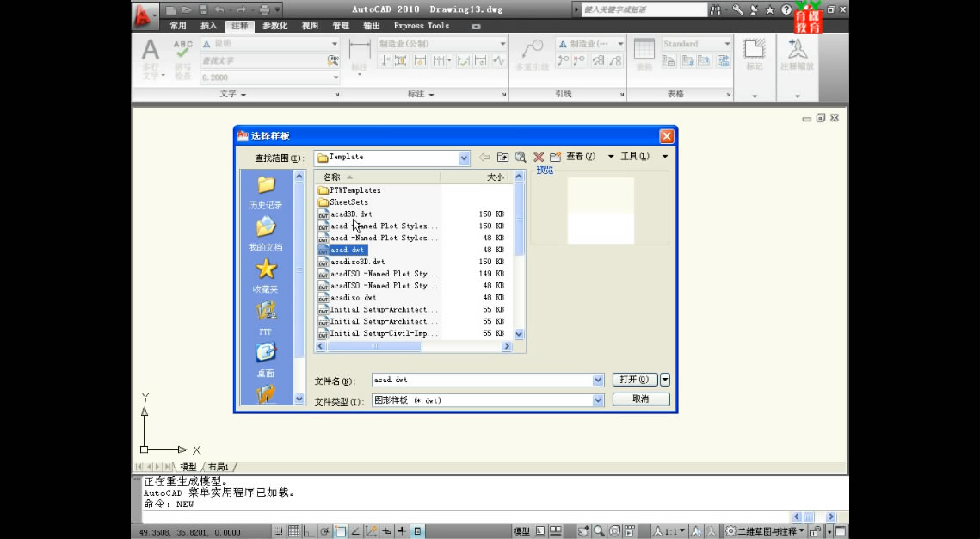This screenshot has width=980, height=539.
Task: Click the star favorites icon in title bar
Action: click(x=770, y=10)
